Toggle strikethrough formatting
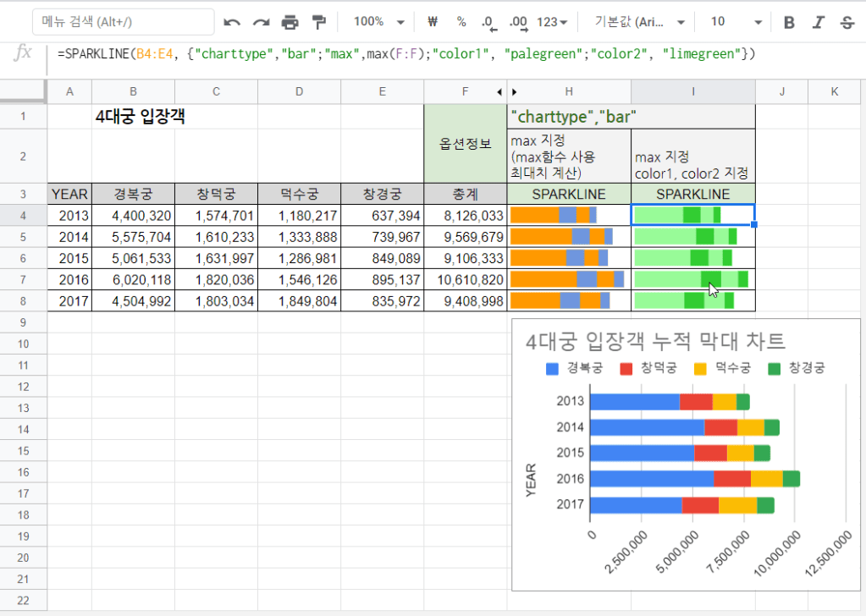 click(847, 22)
